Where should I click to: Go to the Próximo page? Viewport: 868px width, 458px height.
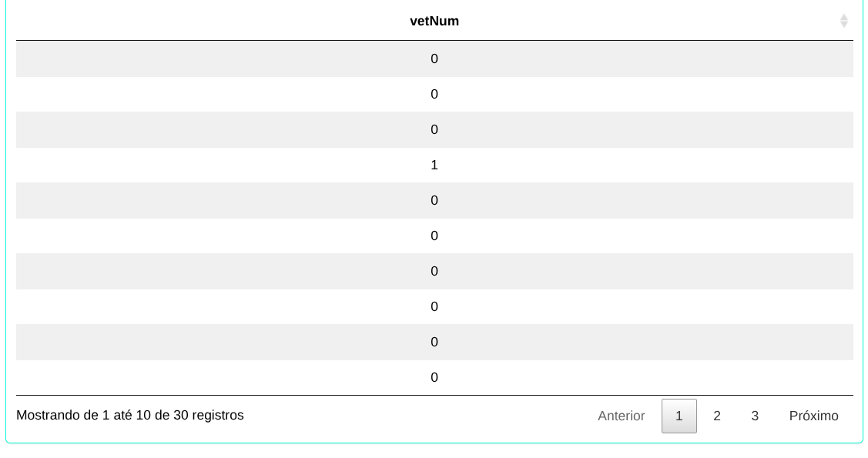[813, 416]
